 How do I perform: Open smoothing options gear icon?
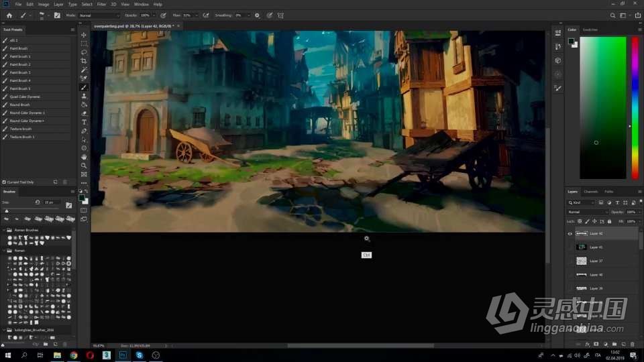coord(257,15)
